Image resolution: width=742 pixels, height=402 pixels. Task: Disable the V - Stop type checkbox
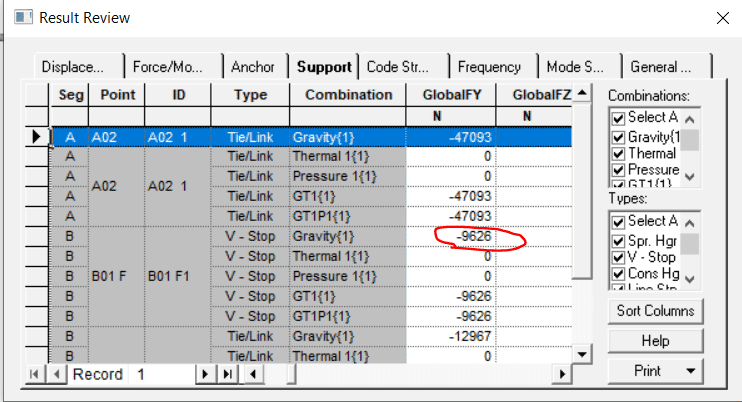pyautogui.click(x=618, y=257)
